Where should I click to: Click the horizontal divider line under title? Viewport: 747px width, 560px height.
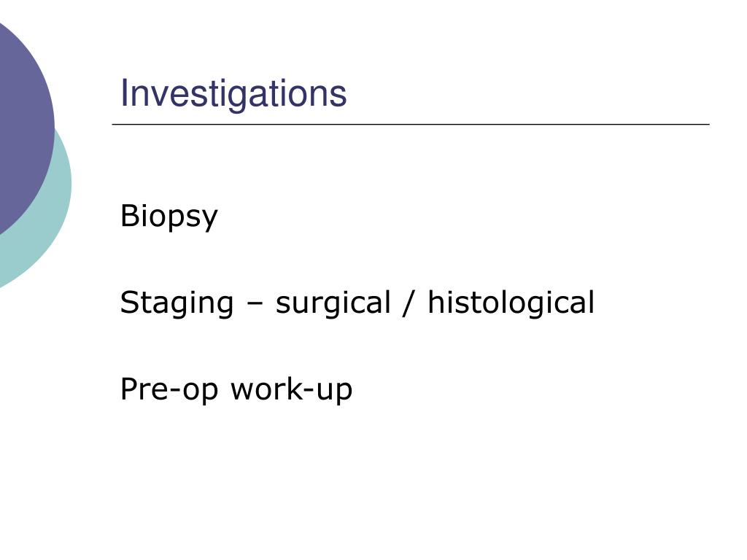click(411, 124)
